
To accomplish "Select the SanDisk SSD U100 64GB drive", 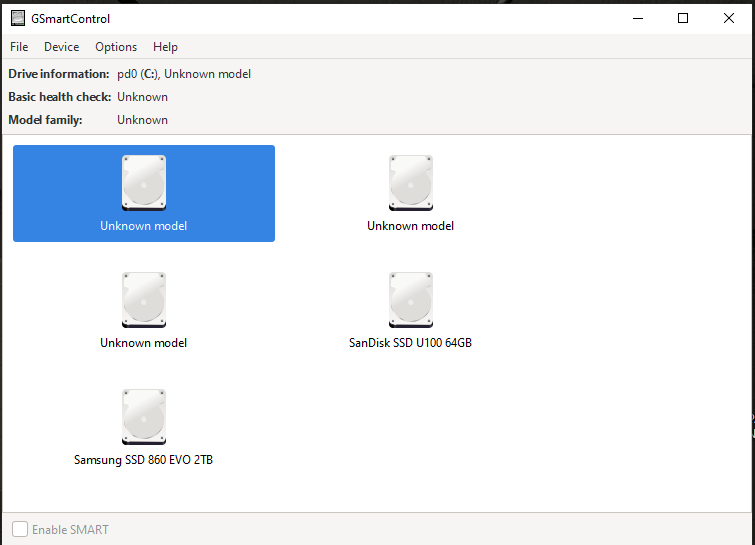I will [x=410, y=311].
